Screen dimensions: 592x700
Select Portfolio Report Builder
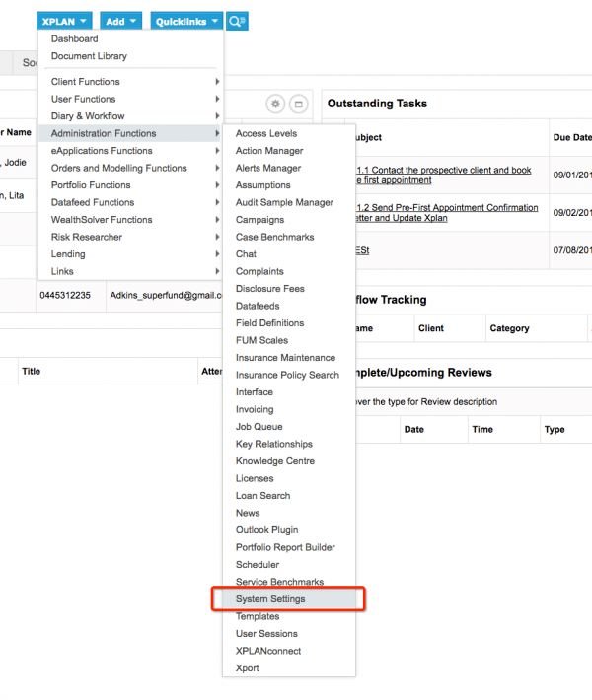pyautogui.click(x=285, y=547)
